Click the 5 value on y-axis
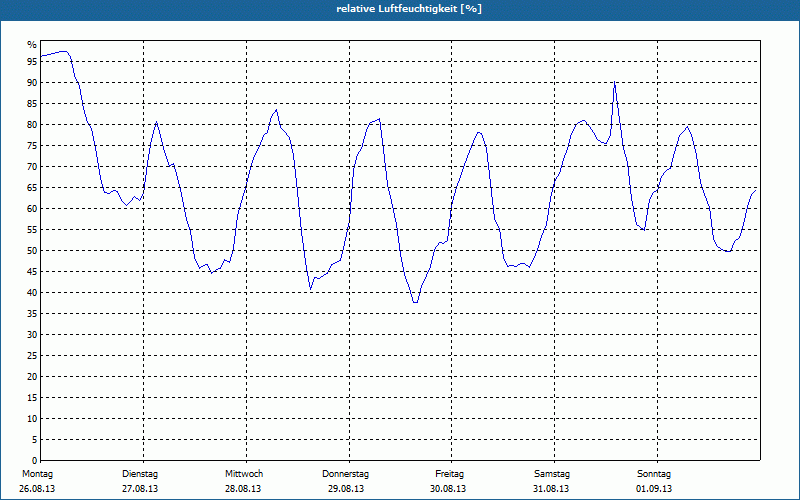This screenshot has width=800, height=500. pos(35,439)
